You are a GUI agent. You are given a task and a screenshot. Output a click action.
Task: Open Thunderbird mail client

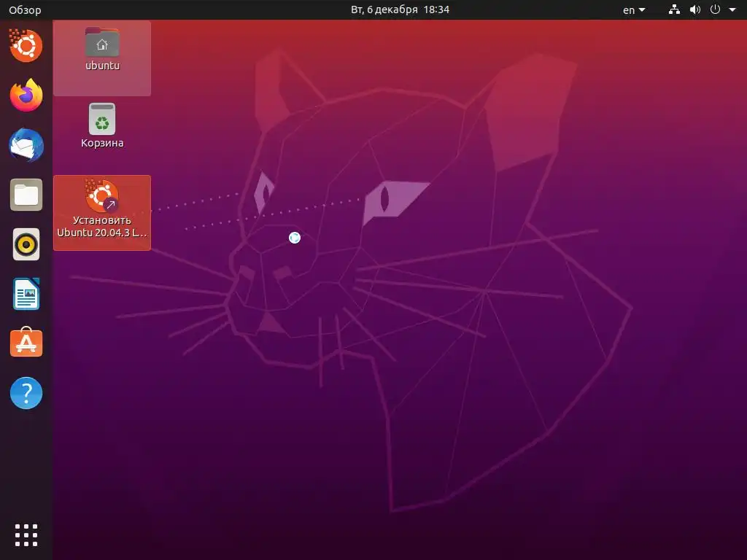pos(26,145)
